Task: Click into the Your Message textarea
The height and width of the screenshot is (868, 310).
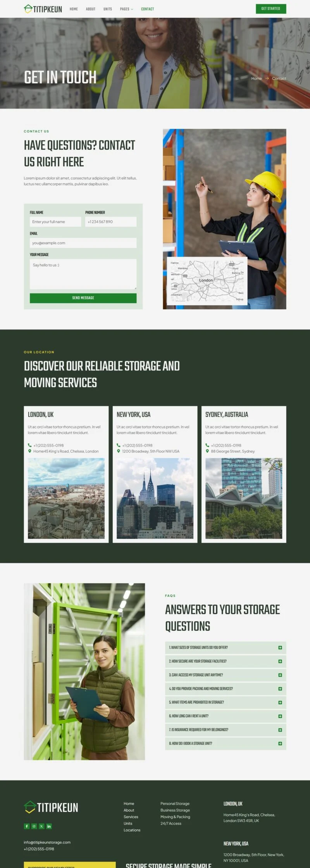Action: [83, 274]
